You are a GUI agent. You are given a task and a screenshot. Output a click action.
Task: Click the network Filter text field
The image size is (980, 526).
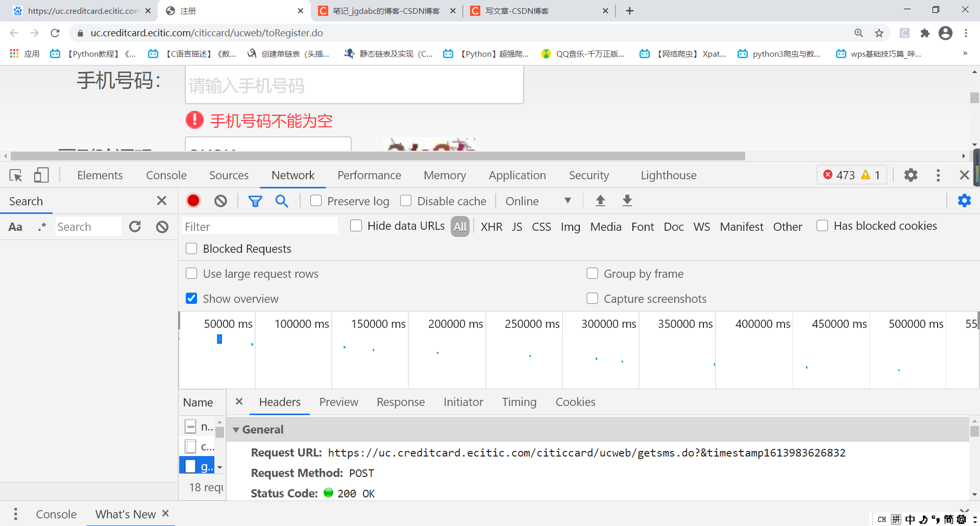pos(260,226)
